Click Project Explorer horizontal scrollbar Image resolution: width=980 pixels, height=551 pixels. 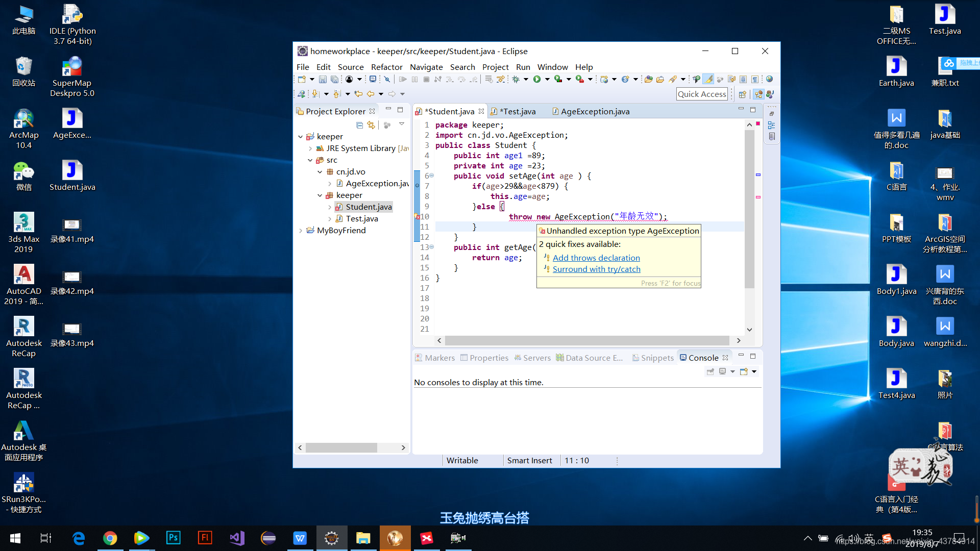[x=341, y=447]
